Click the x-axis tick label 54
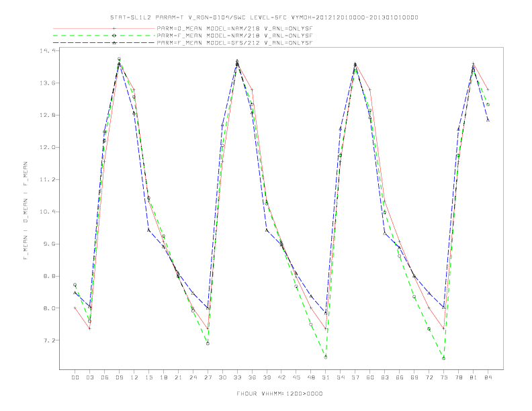The width and height of the screenshot is (532, 411). coord(341,377)
